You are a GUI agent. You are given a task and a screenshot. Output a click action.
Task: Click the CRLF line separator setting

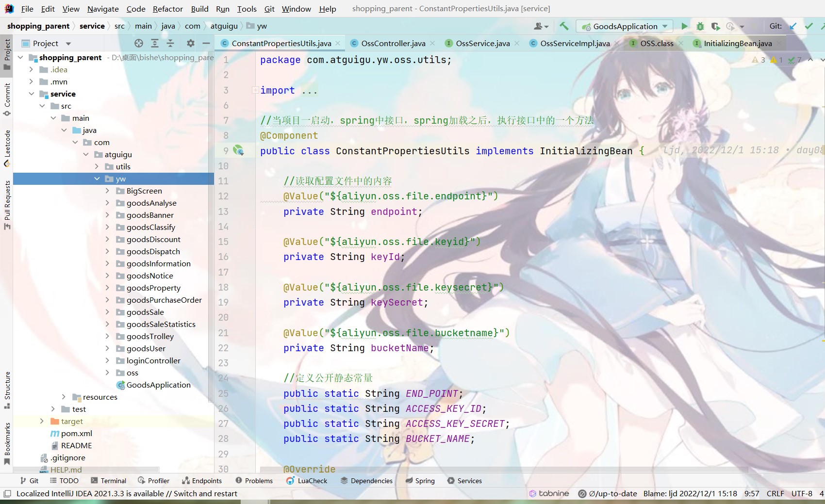775,493
